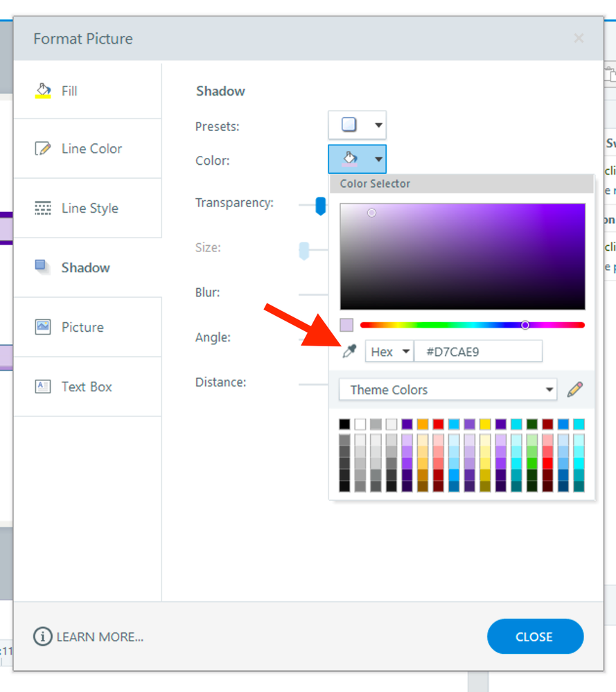Click the eyedropper color picker icon
The image size is (616, 692).
pos(349,351)
